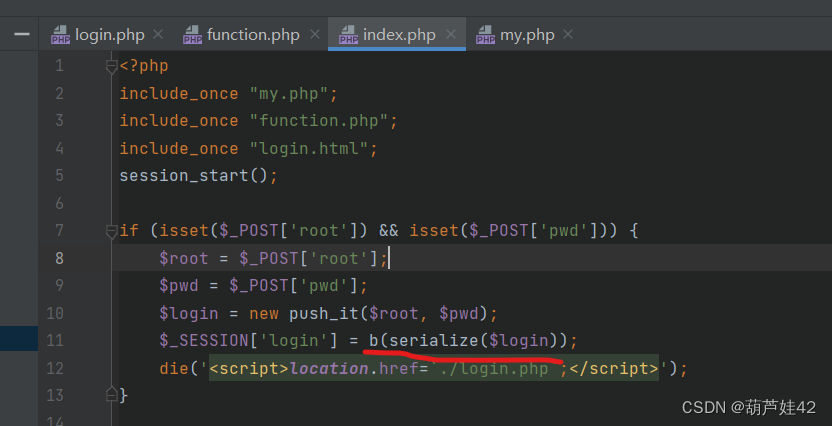Click the "function.php" include string
Screen dimensions: 832x426
pos(319,121)
